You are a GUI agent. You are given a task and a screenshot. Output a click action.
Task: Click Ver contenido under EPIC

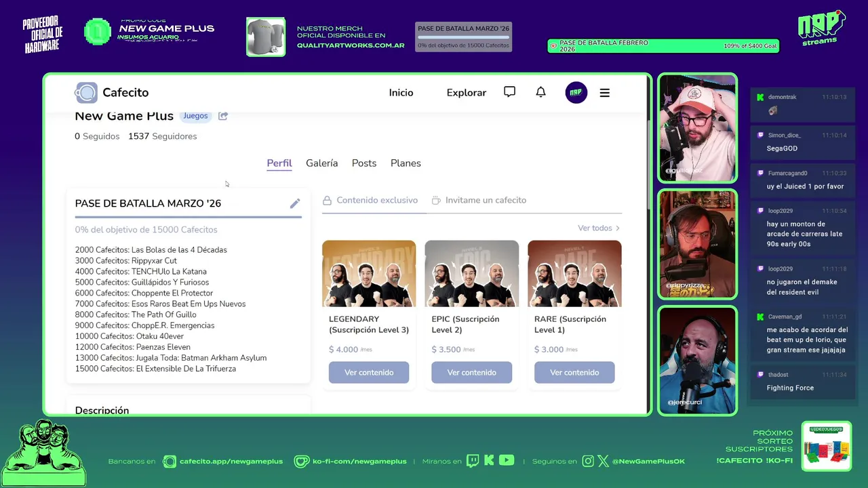[x=472, y=372]
